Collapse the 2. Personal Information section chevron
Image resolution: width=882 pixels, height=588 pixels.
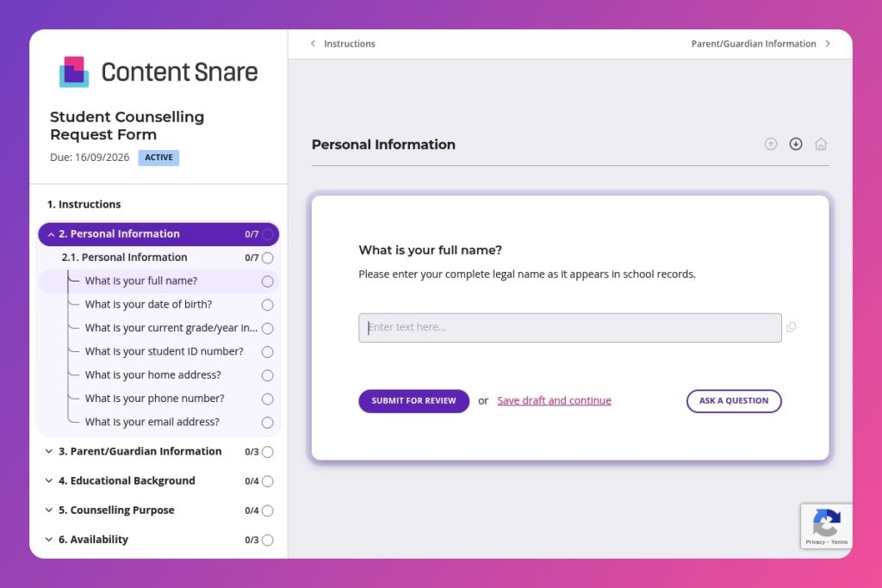coord(51,234)
